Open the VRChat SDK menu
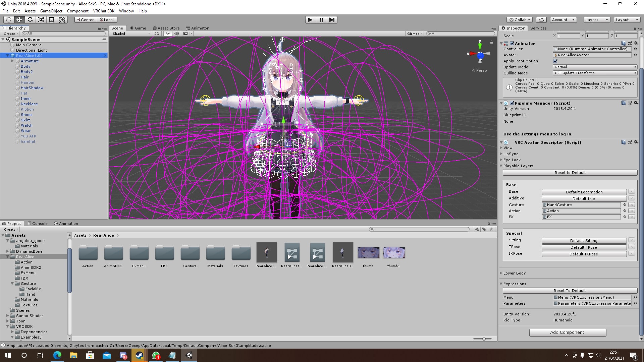The height and width of the screenshot is (362, 644). pyautogui.click(x=104, y=11)
